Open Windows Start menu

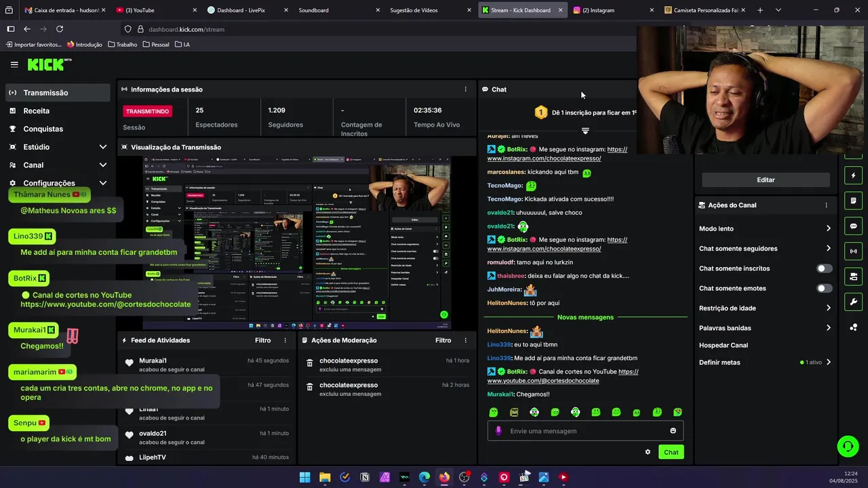pyautogui.click(x=305, y=477)
